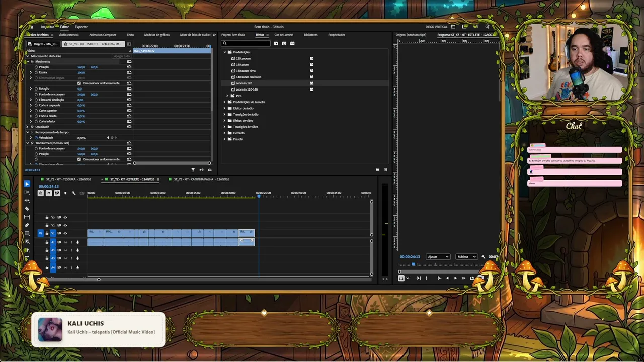
Task: Open timeline display settings wrench
Action: coord(73,193)
